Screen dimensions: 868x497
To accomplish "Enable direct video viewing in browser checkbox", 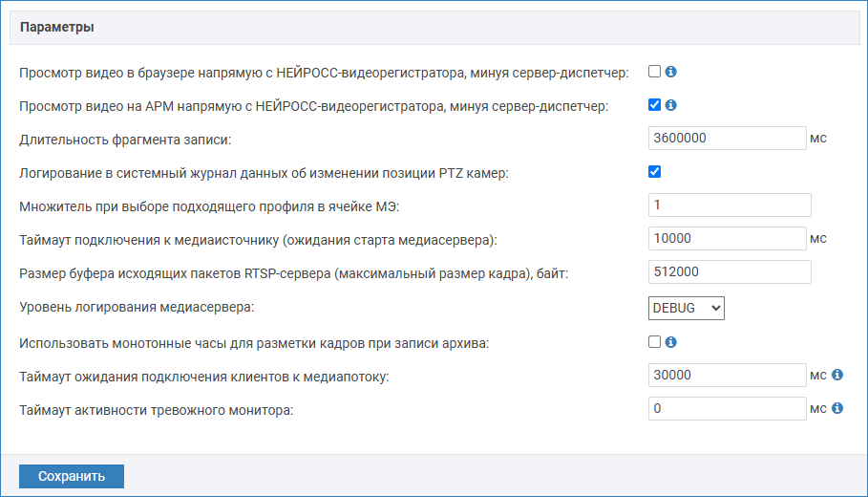I will [x=654, y=72].
